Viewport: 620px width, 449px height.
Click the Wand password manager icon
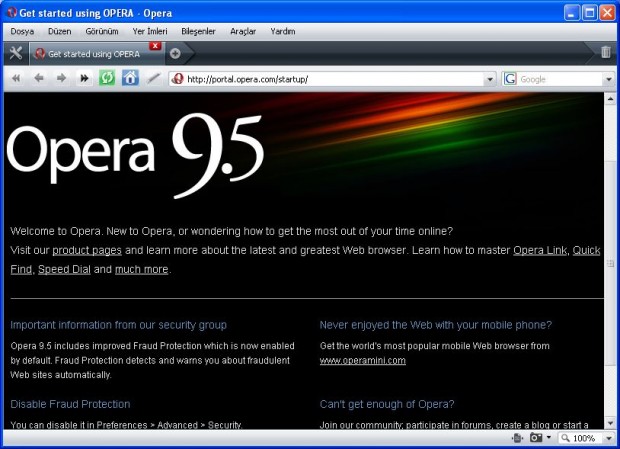tap(153, 78)
